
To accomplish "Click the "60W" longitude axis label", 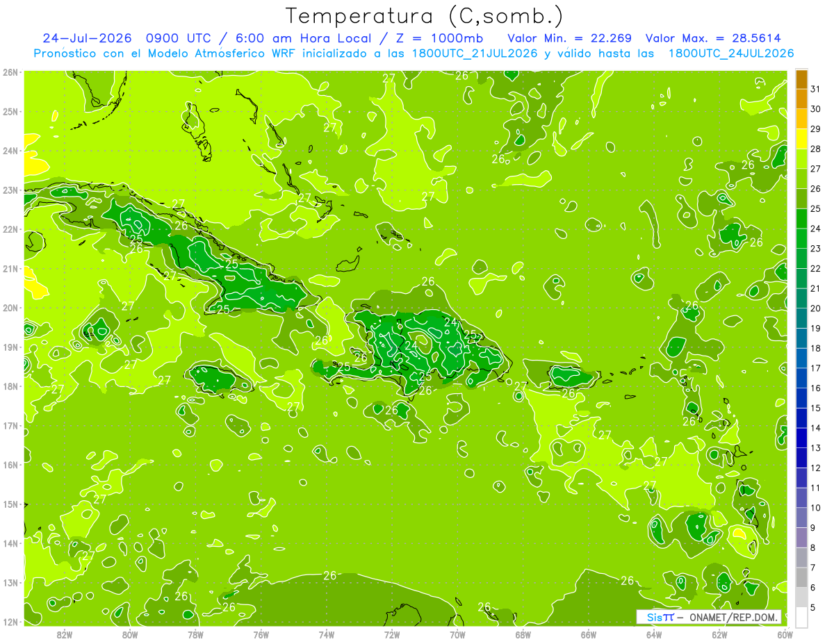I will click(785, 634).
